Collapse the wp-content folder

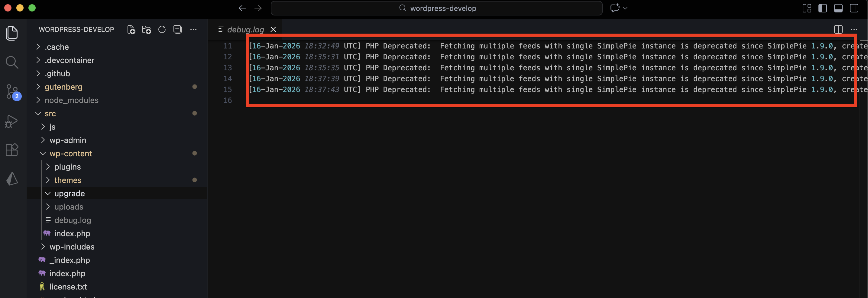(70, 154)
